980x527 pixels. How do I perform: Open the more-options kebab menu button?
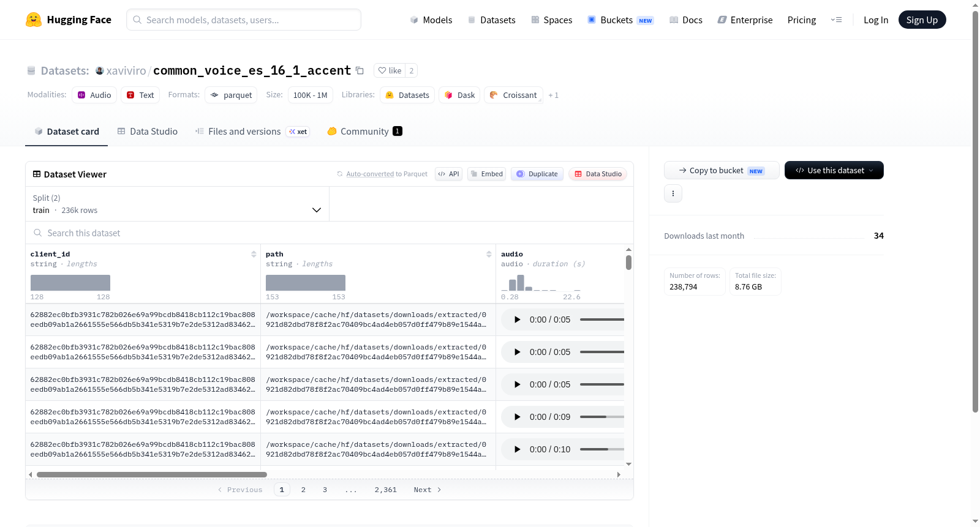tap(673, 193)
